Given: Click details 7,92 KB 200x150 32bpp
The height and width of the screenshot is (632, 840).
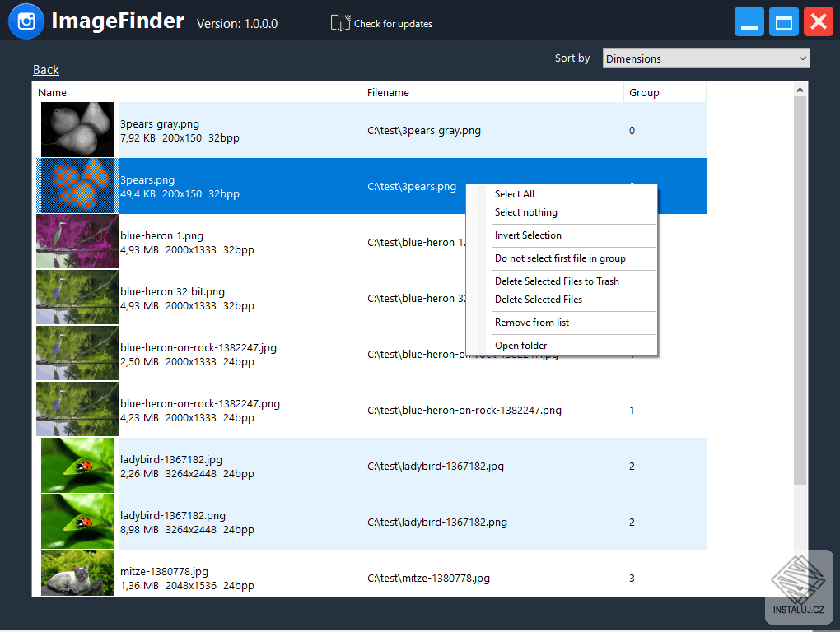Looking at the screenshot, I should [x=180, y=138].
